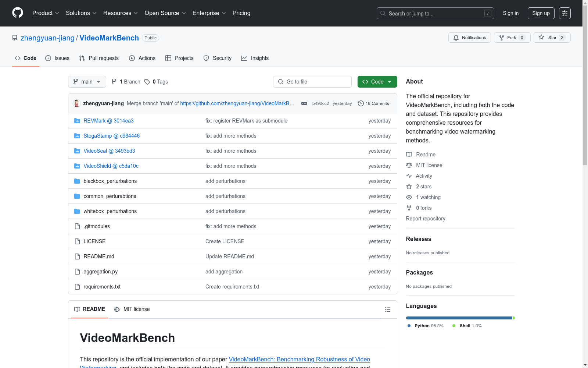Open the global navigation settings icon
This screenshot has width=588, height=368.
pyautogui.click(x=565, y=13)
